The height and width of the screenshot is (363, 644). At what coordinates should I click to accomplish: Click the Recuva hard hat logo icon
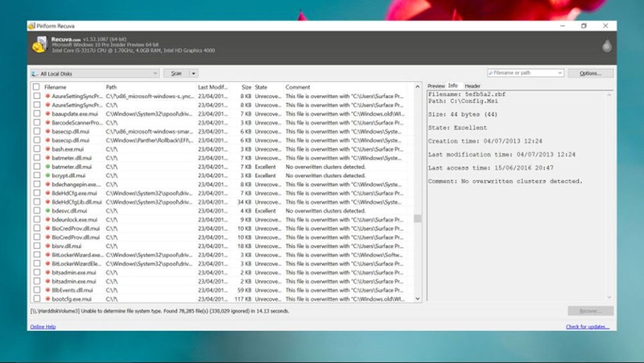(39, 45)
